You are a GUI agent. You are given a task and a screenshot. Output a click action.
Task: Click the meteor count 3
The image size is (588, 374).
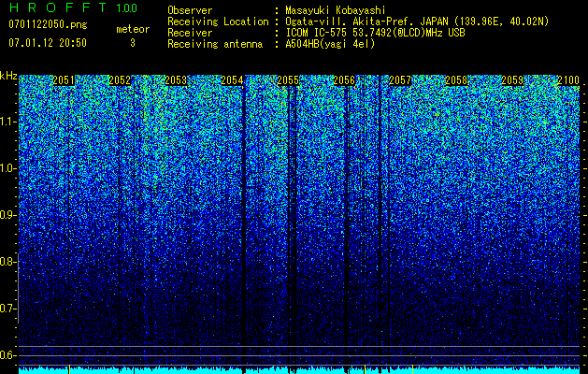click(x=133, y=43)
